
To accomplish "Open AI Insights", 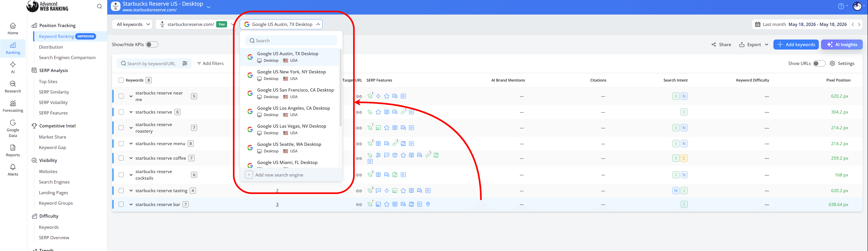I will [x=842, y=45].
